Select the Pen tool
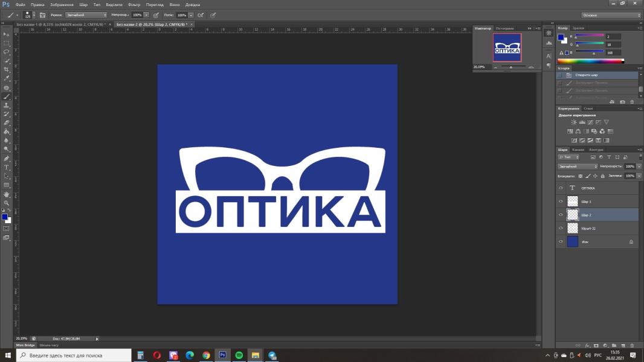This screenshot has height=362, width=644. coord(6,159)
